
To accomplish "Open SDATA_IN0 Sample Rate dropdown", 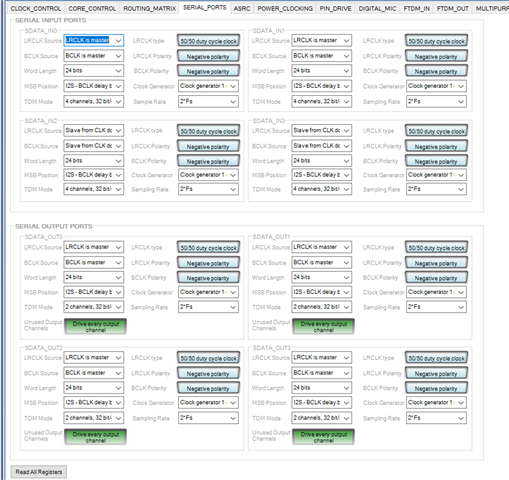I will 208,101.
